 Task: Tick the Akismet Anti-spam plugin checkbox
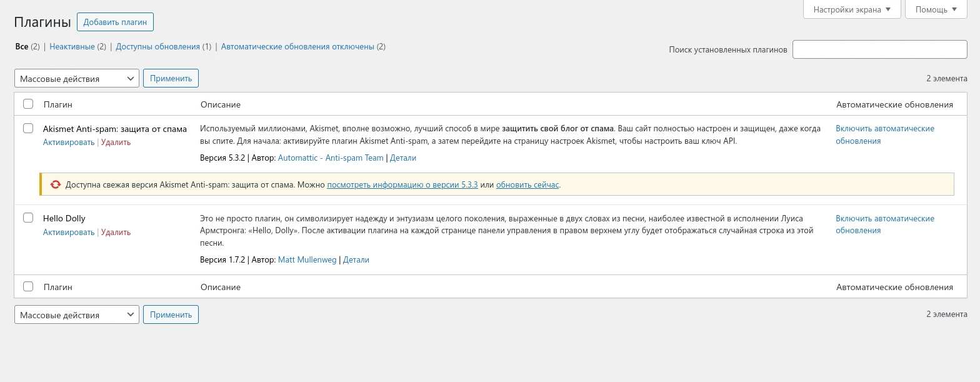tap(28, 128)
